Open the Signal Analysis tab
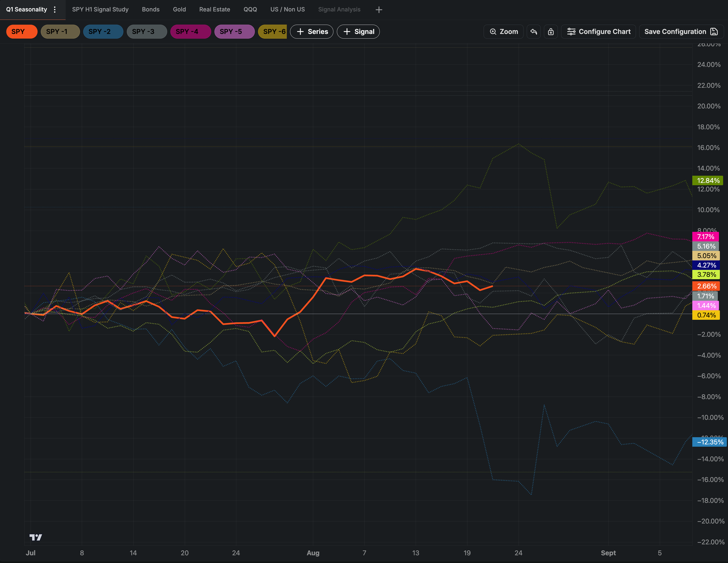Screen dimensions: 728x563 339,10
